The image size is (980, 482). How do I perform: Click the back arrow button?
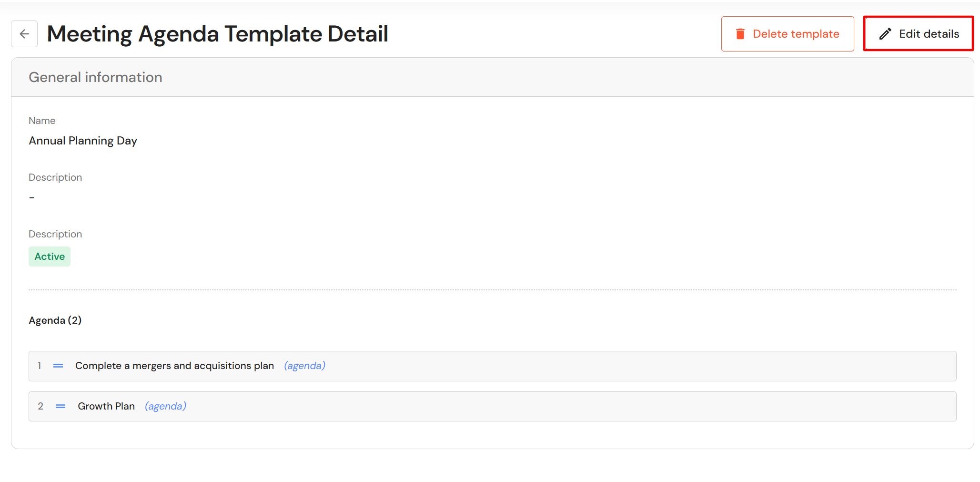point(24,34)
